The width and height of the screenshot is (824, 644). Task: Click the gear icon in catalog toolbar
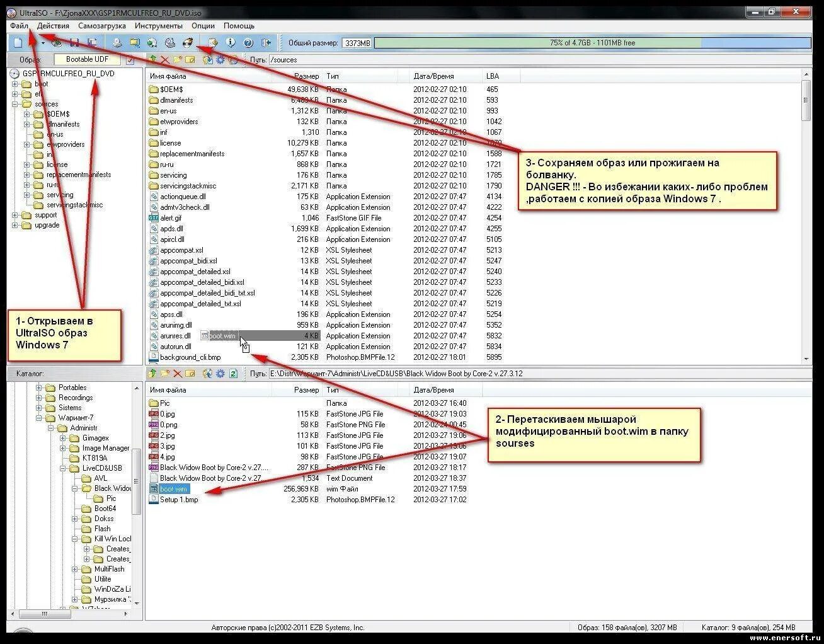(x=220, y=374)
